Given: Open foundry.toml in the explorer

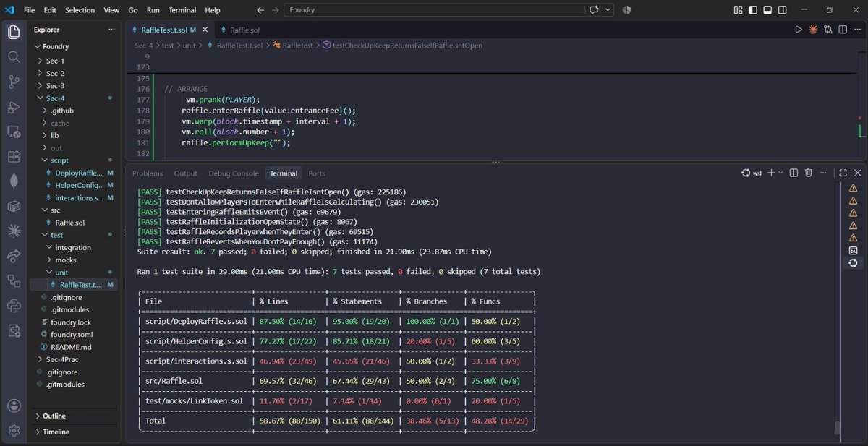Looking at the screenshot, I should pos(72,334).
